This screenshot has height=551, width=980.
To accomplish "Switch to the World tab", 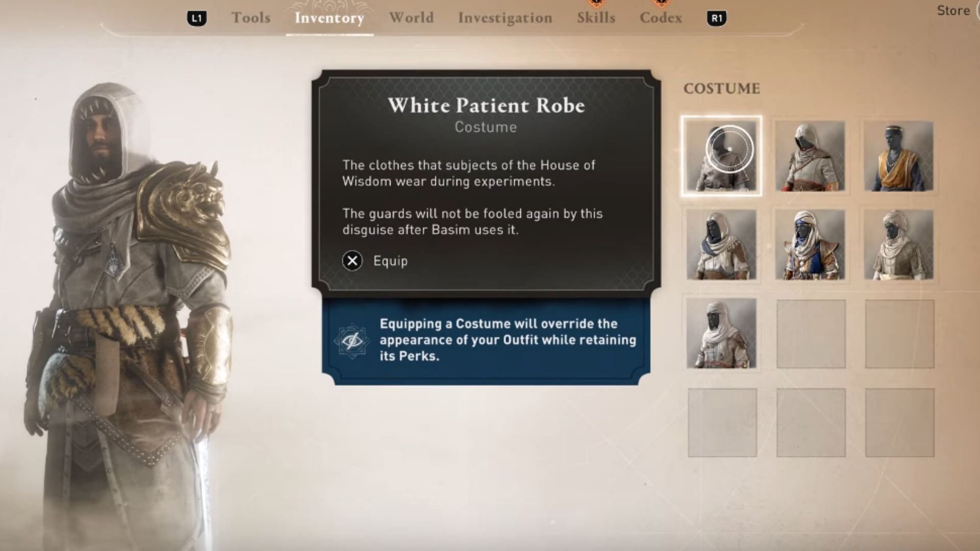I will 411,18.
